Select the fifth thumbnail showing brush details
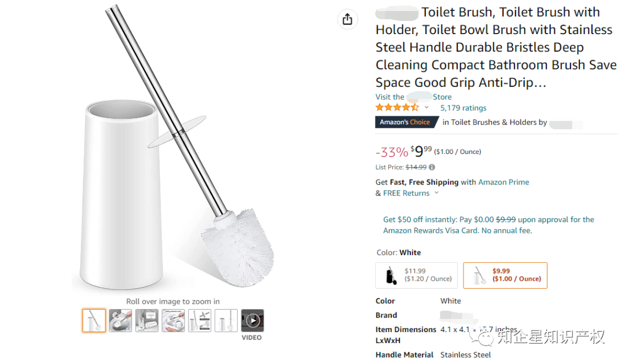This screenshot has height=364, width=625. (x=200, y=321)
